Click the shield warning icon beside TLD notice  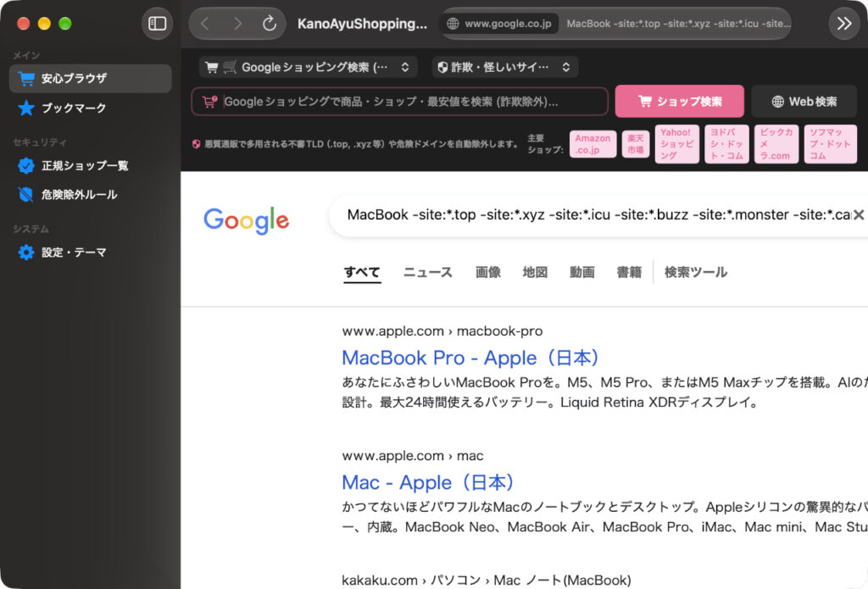click(x=196, y=144)
